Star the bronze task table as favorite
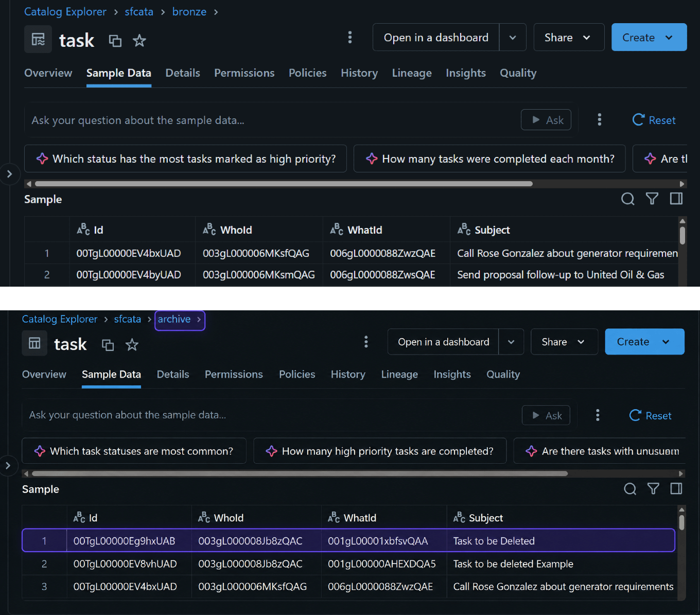 click(x=139, y=41)
